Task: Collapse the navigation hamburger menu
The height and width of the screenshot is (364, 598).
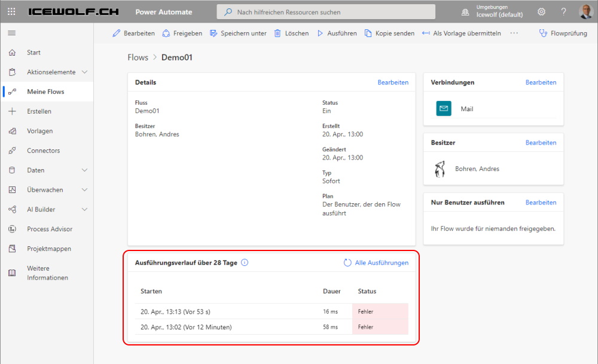Action: (x=12, y=33)
